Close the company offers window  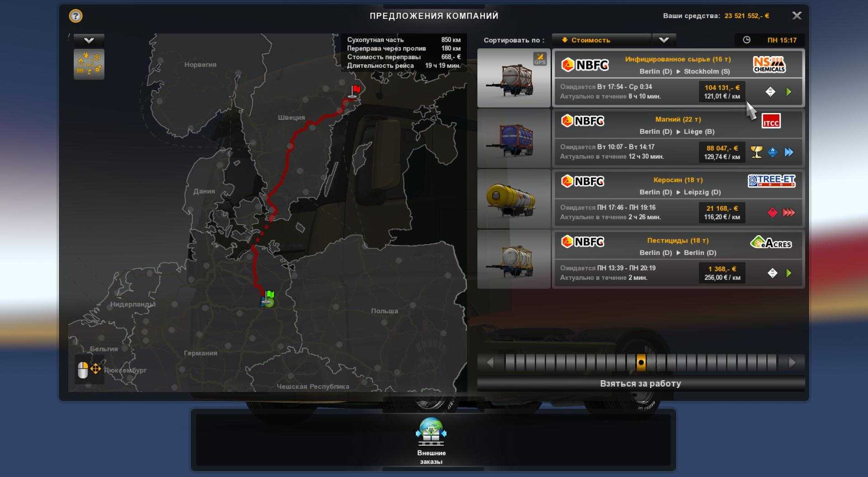click(x=797, y=16)
